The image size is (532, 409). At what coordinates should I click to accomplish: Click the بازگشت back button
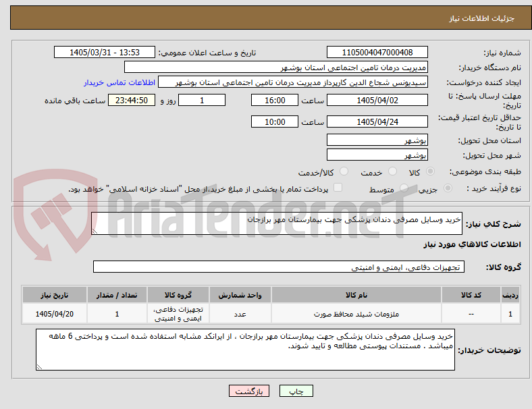tap(249, 391)
